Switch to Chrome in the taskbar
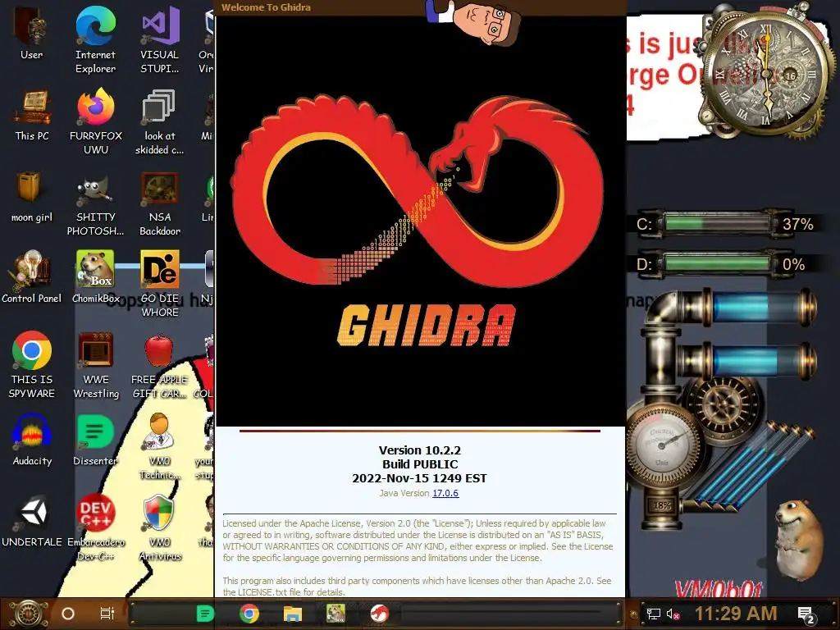The image size is (840, 630). pyautogui.click(x=249, y=614)
